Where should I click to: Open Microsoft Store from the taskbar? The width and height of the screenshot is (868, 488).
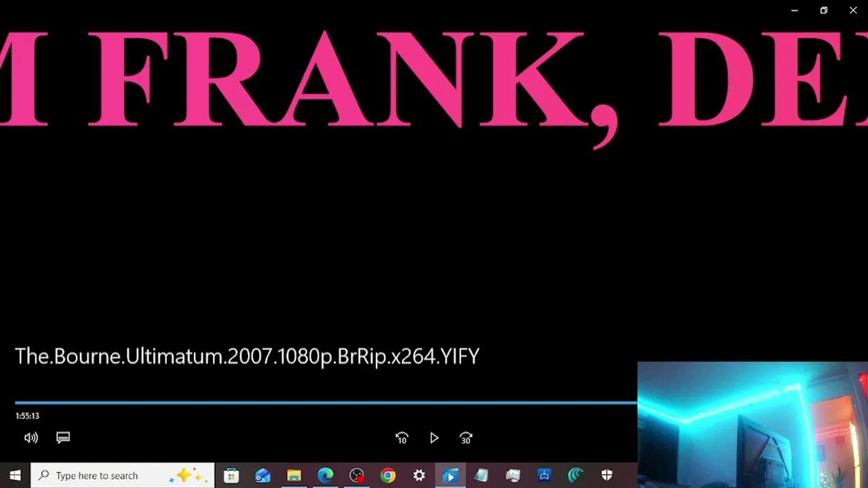(x=231, y=476)
